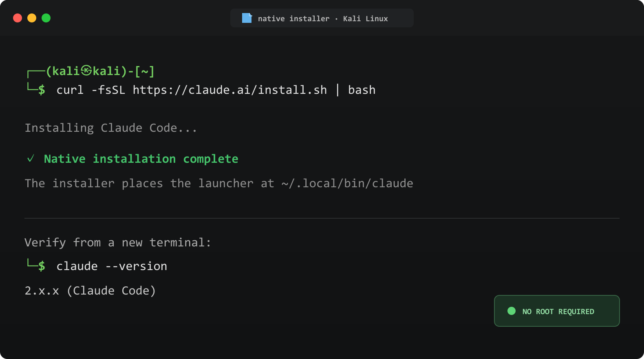Click the curl install.sh command text
Screen dimensions: 644x359
pyautogui.click(x=216, y=90)
